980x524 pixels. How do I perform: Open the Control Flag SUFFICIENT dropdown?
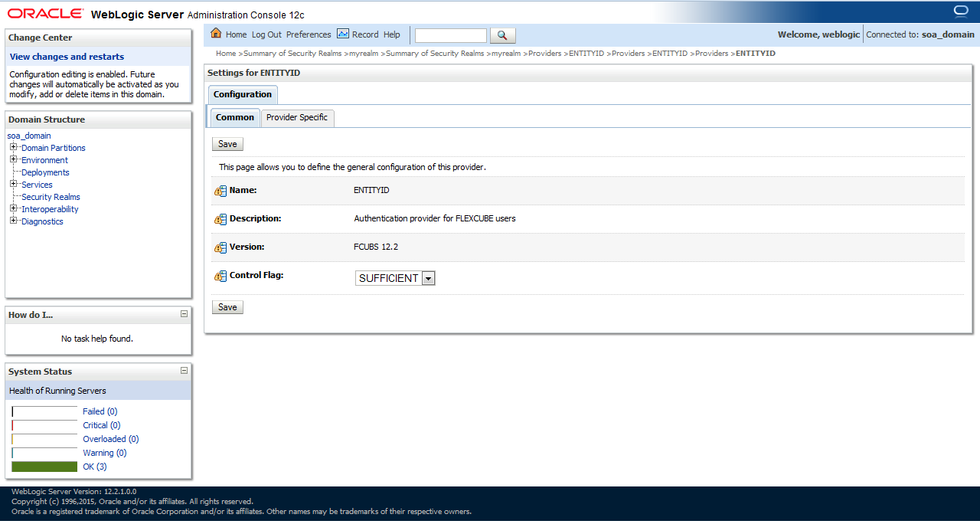395,278
